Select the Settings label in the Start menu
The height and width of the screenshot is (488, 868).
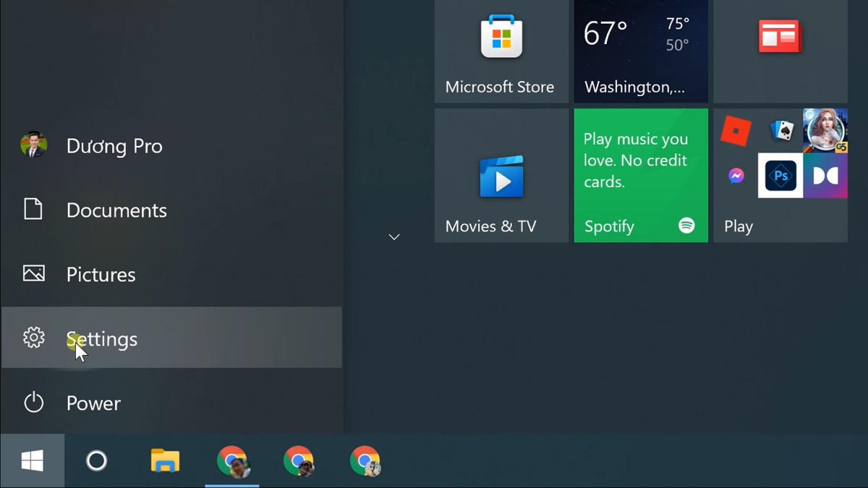[x=102, y=339]
